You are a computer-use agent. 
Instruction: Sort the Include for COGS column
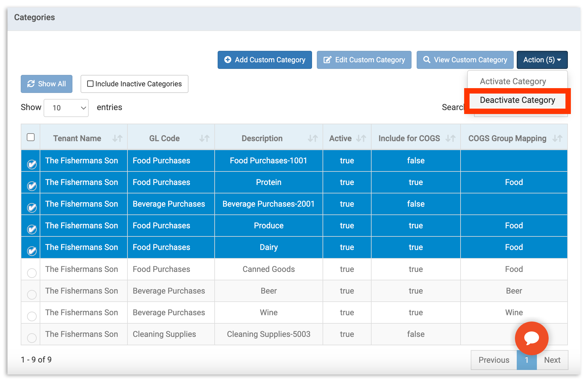coord(451,138)
